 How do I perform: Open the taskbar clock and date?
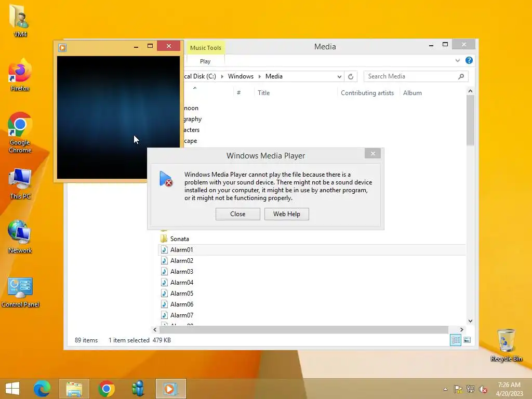click(x=509, y=389)
